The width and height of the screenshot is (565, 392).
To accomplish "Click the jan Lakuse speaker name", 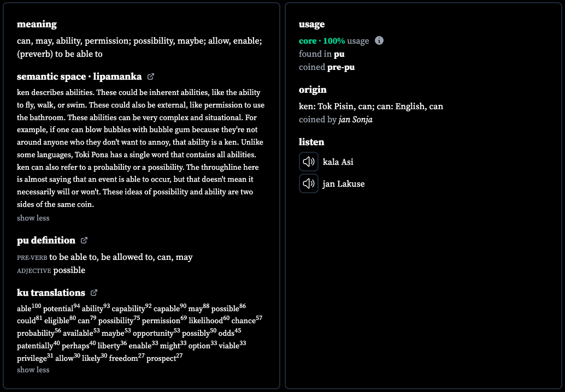I will [x=343, y=184].
